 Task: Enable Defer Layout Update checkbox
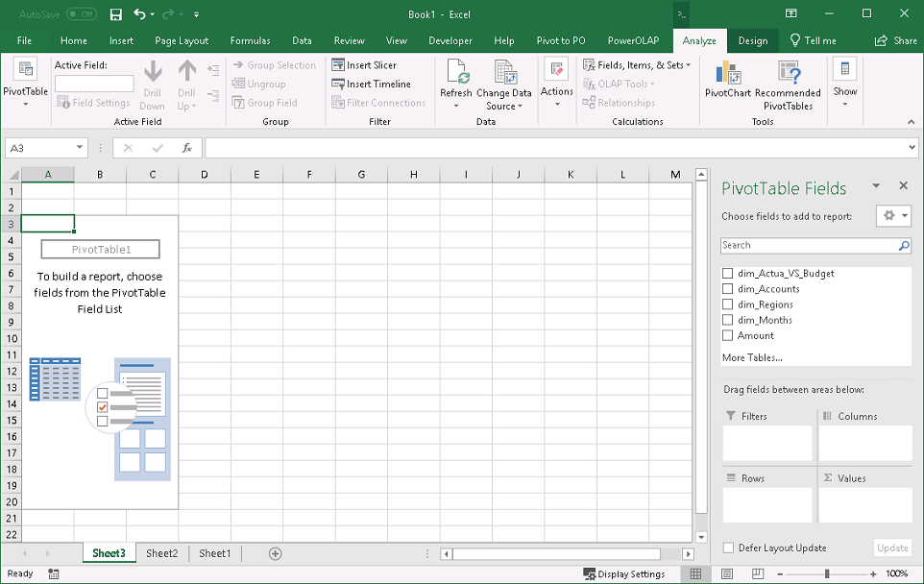click(728, 548)
